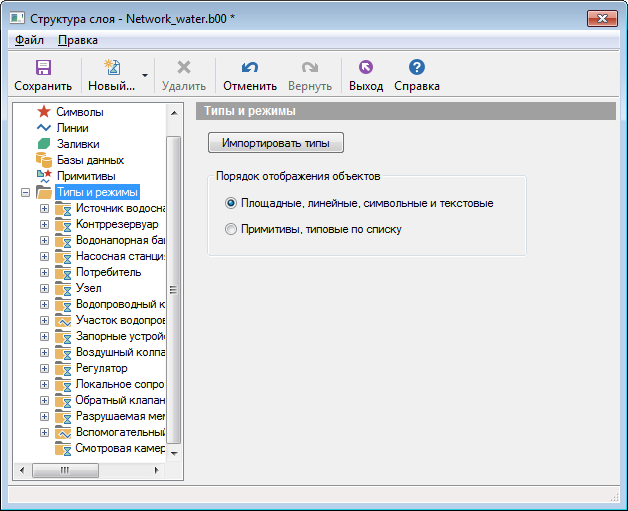This screenshot has width=628, height=511.
Task: Open the Файл menu
Action: coord(29,40)
